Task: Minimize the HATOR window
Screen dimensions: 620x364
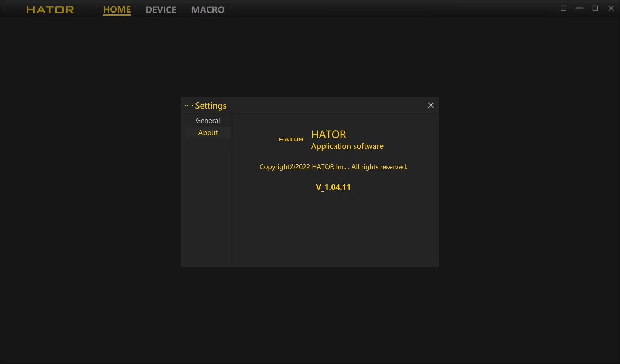Action: 579,8
